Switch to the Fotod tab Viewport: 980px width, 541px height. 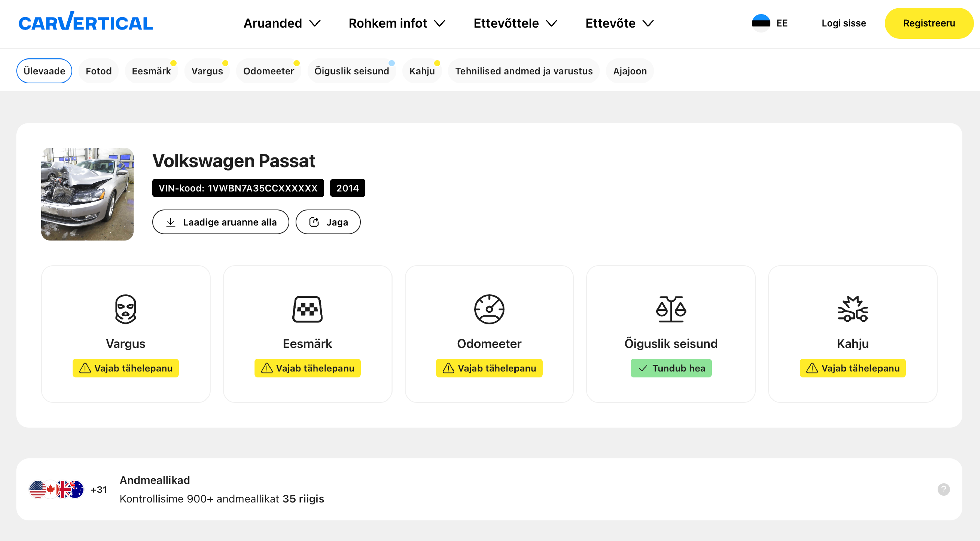(x=99, y=71)
